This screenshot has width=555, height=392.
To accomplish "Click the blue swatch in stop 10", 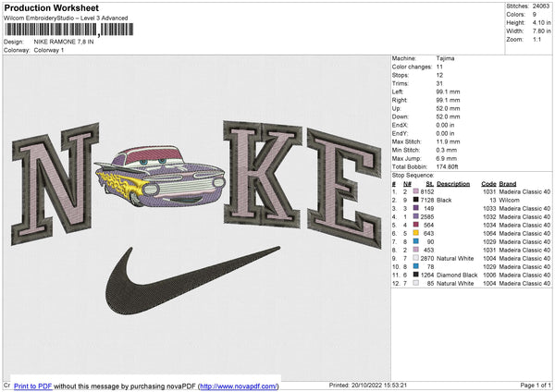I will pyautogui.click(x=416, y=266).
